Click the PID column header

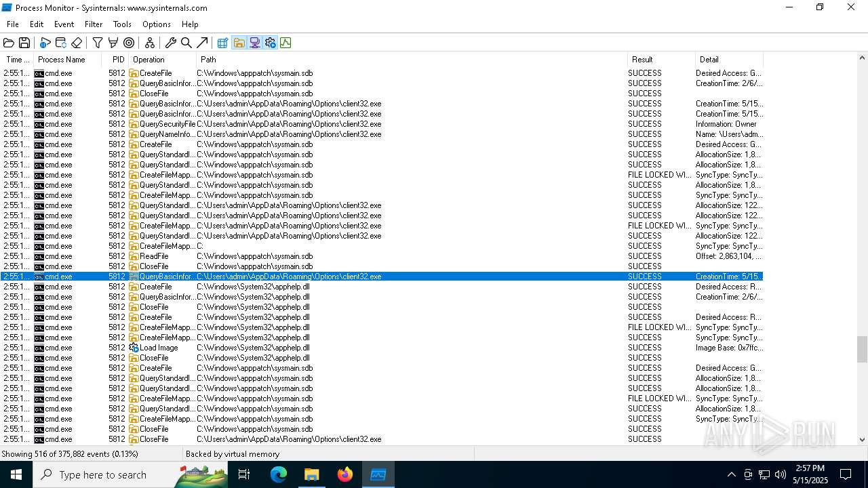tap(115, 60)
